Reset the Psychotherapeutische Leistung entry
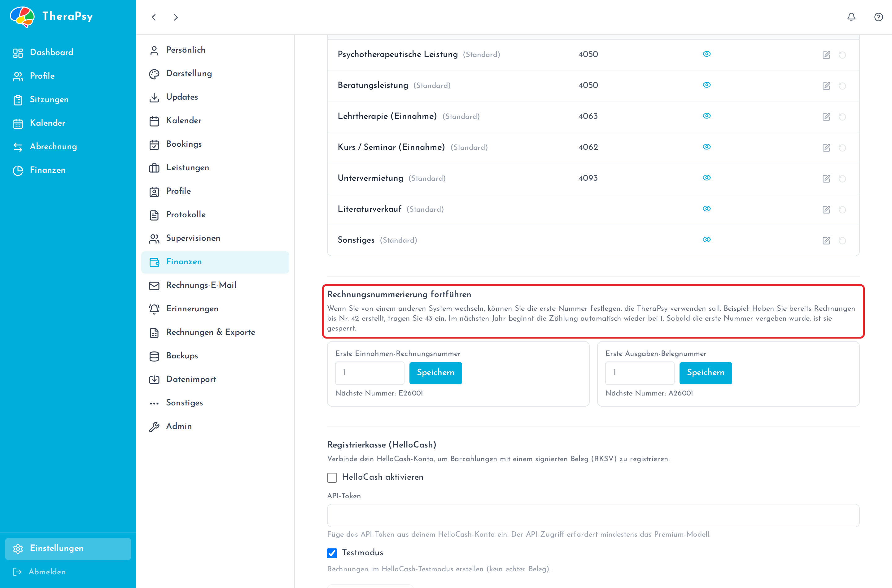The image size is (892, 588). tap(842, 55)
